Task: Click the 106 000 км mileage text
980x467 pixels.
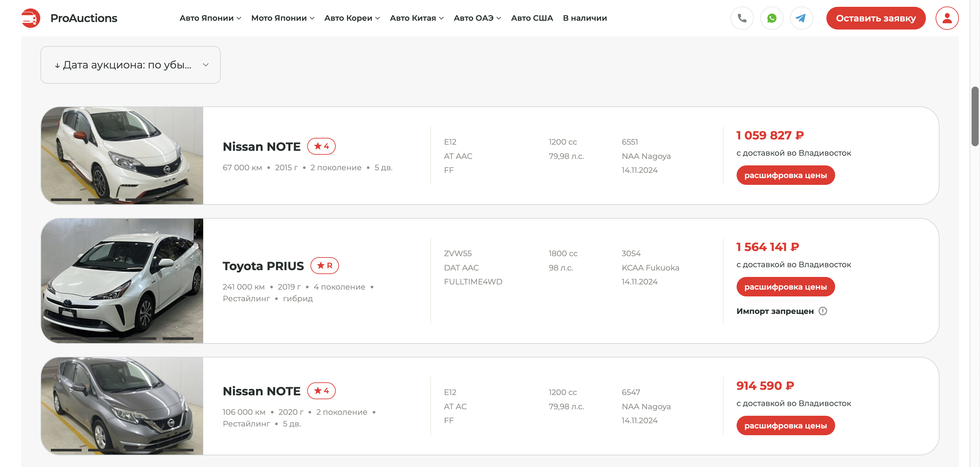Action: (244, 412)
